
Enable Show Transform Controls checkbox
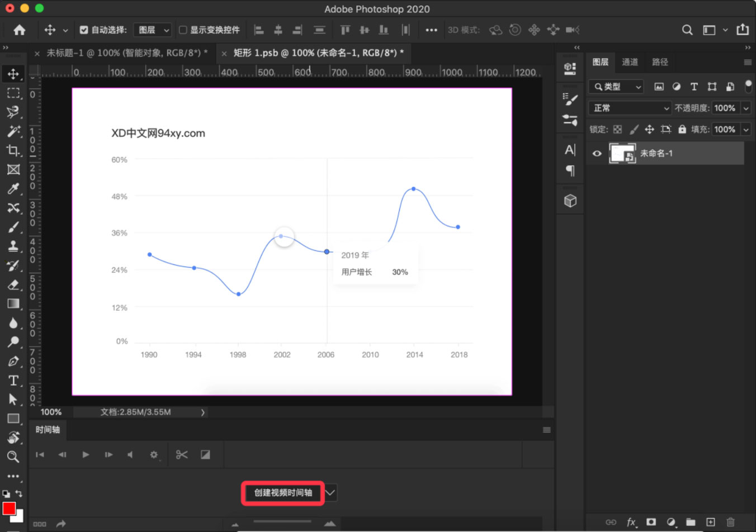pos(183,30)
